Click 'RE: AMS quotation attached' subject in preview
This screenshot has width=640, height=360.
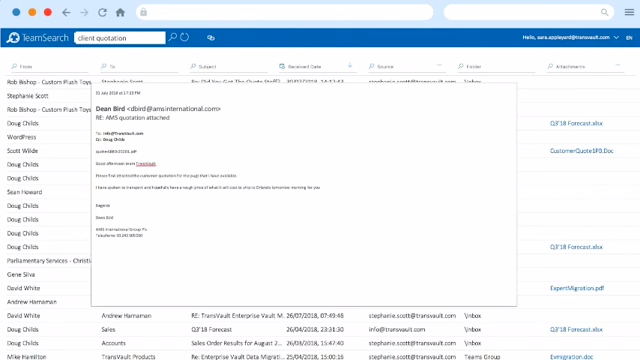133,118
